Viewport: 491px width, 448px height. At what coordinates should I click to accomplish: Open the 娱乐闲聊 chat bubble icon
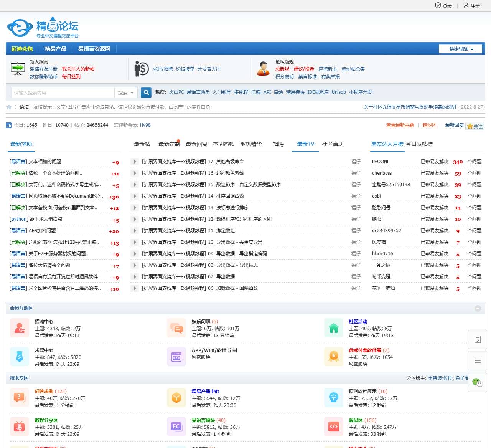[x=176, y=328]
